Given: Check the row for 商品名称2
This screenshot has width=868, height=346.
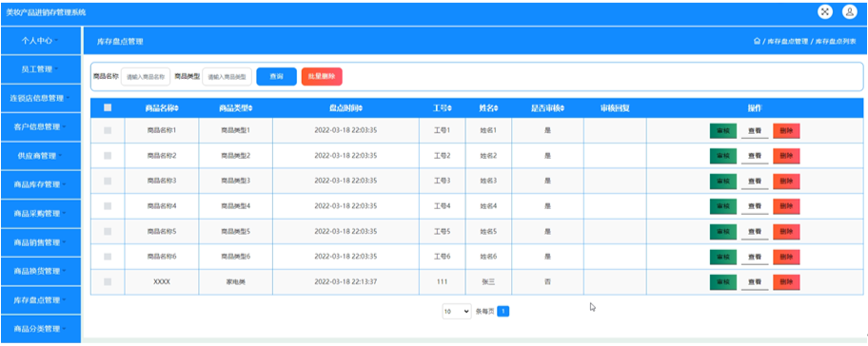Looking at the screenshot, I should click(108, 156).
